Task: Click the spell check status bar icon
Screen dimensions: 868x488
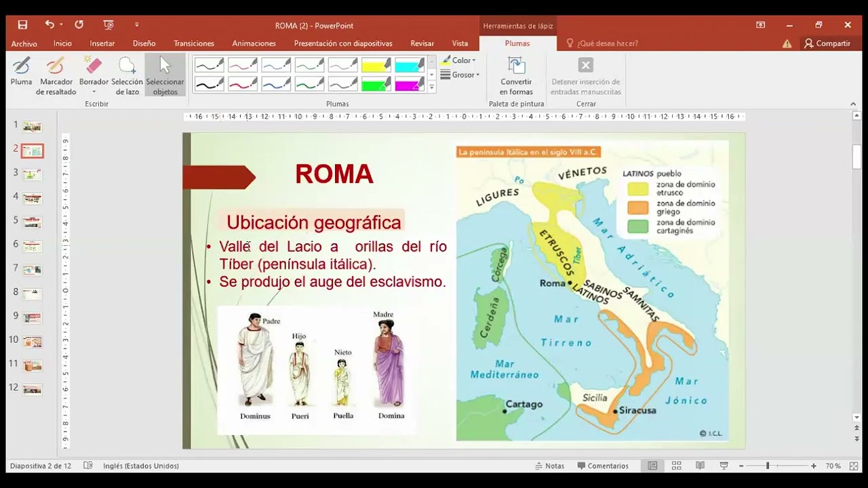Action: coord(88,466)
